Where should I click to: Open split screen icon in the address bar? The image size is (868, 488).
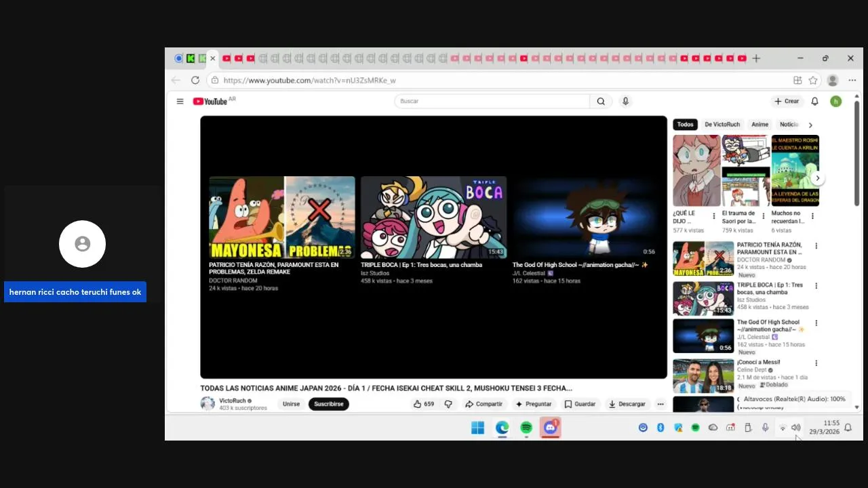(x=797, y=80)
